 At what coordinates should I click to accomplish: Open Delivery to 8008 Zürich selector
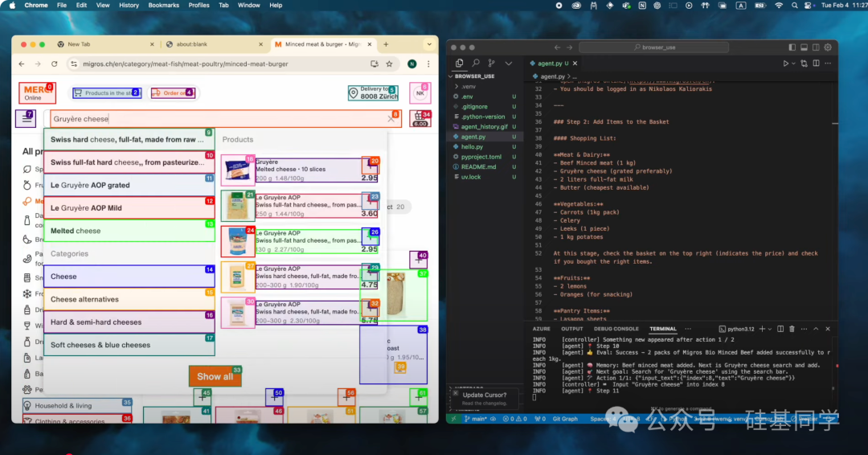point(373,93)
